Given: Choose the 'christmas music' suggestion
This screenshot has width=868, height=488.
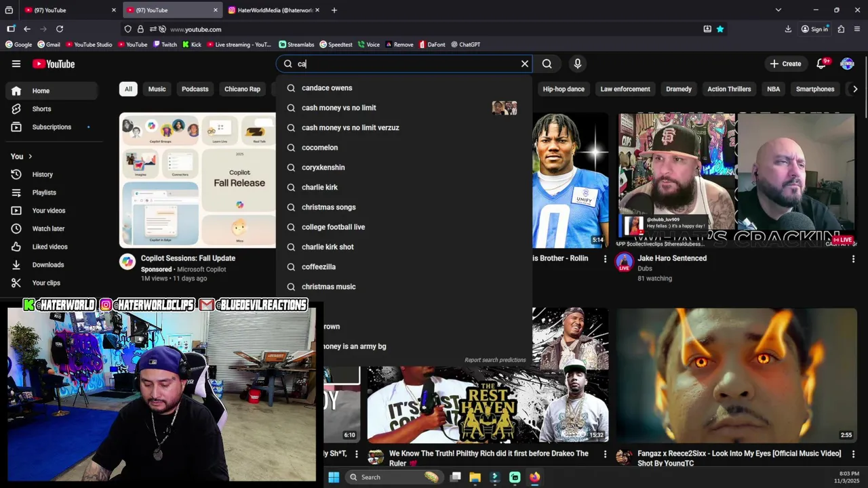Looking at the screenshot, I should point(403,287).
